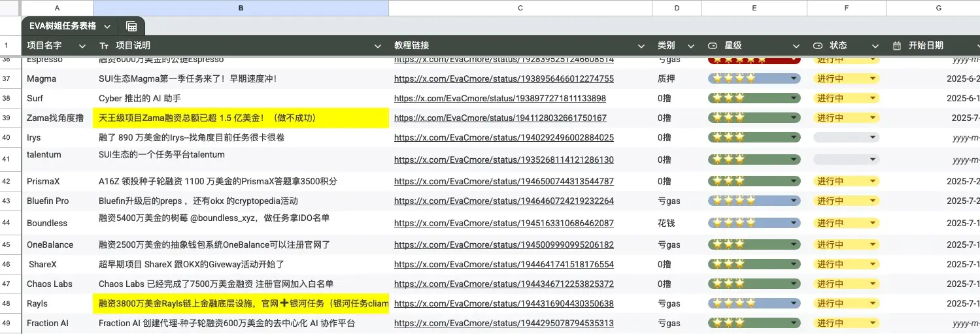The height and width of the screenshot is (334, 980).
Task: Open the 项目名字 column header dropdown
Action: click(82, 46)
